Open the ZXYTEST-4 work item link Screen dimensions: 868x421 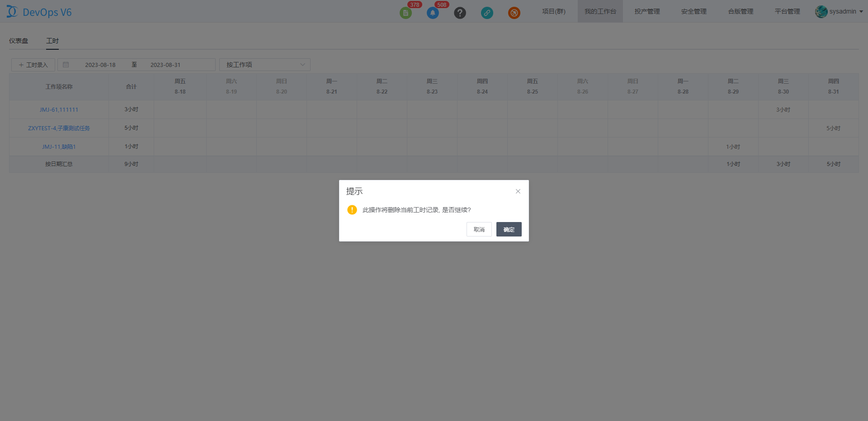click(59, 128)
